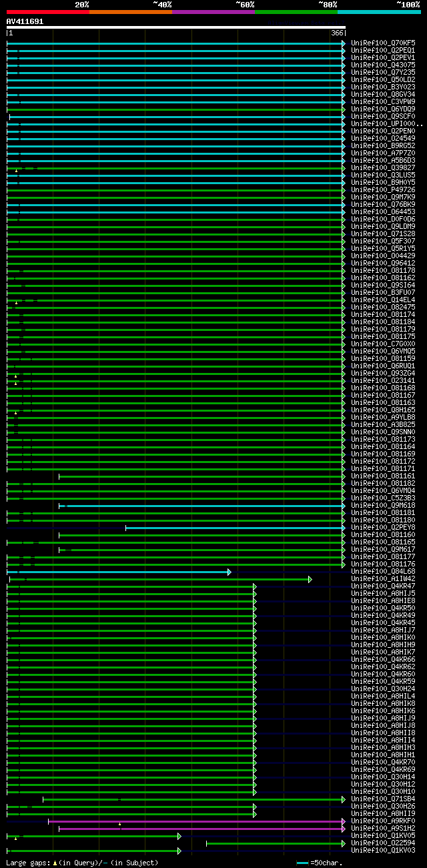This screenshot has height=868, width=427.
Task: Click the purple ~60% identity legend segment
Action: click(213, 11)
